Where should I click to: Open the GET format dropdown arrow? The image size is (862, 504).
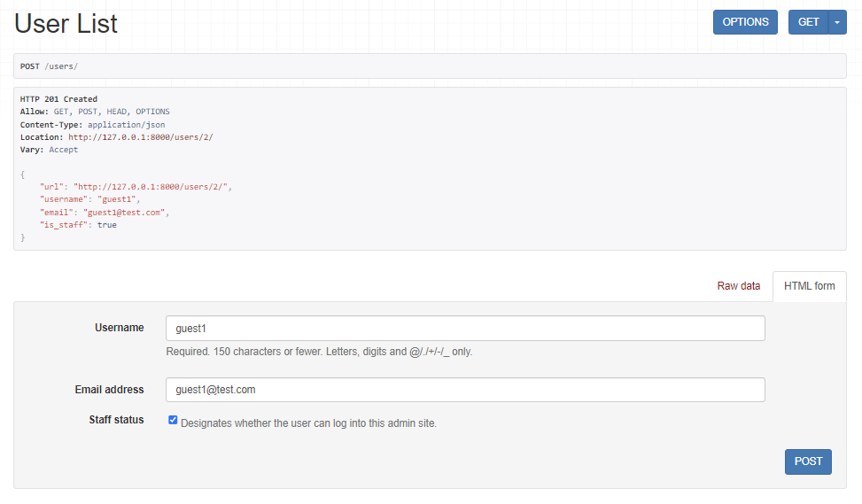coord(837,22)
